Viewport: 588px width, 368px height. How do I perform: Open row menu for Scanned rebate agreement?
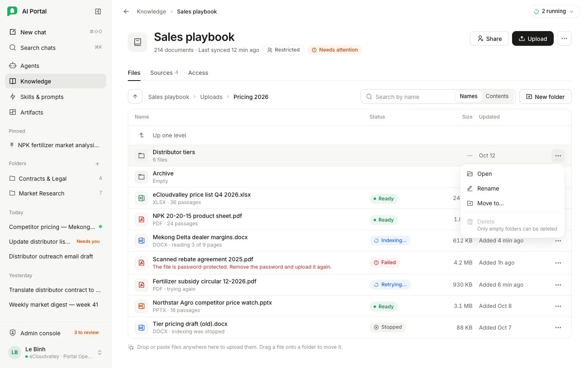[558, 263]
